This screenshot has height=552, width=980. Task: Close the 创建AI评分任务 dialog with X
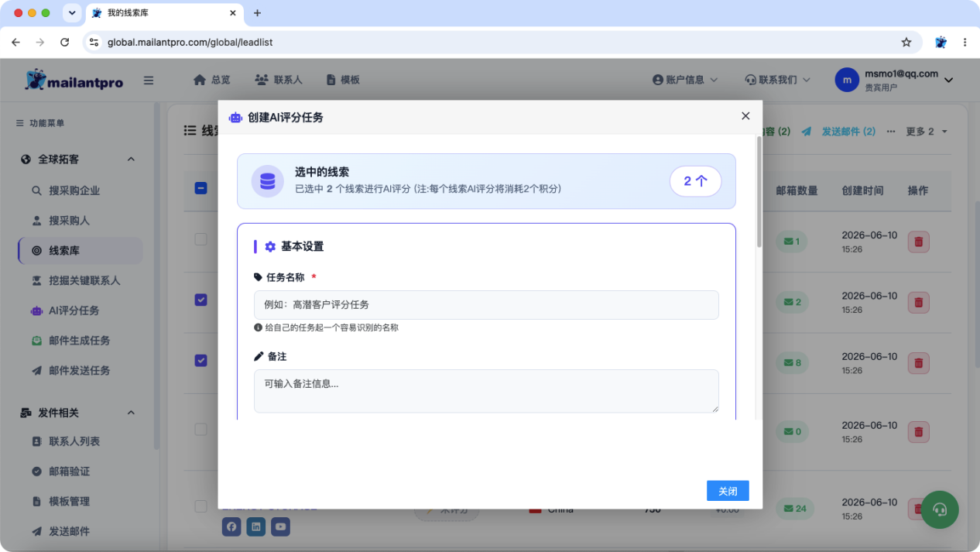click(x=745, y=116)
